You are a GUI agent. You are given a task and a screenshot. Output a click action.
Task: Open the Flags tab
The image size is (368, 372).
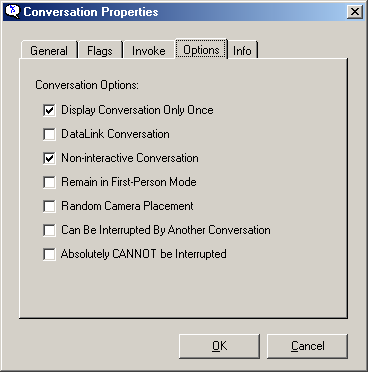(100, 51)
